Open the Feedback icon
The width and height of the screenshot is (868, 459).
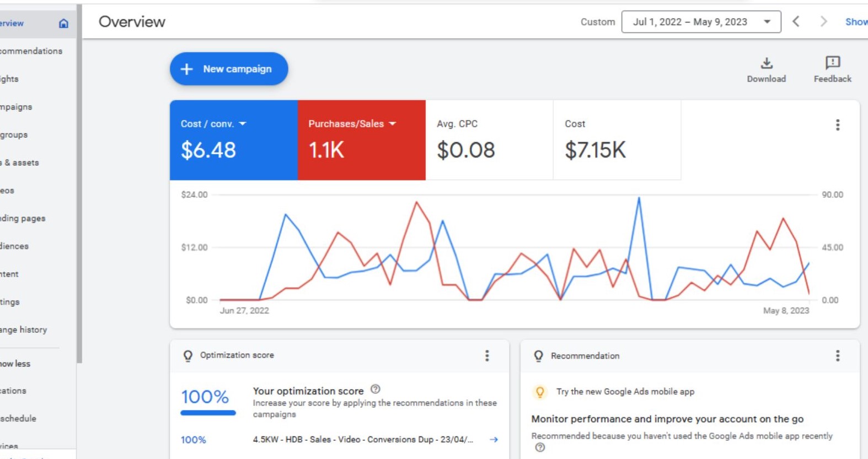point(833,62)
